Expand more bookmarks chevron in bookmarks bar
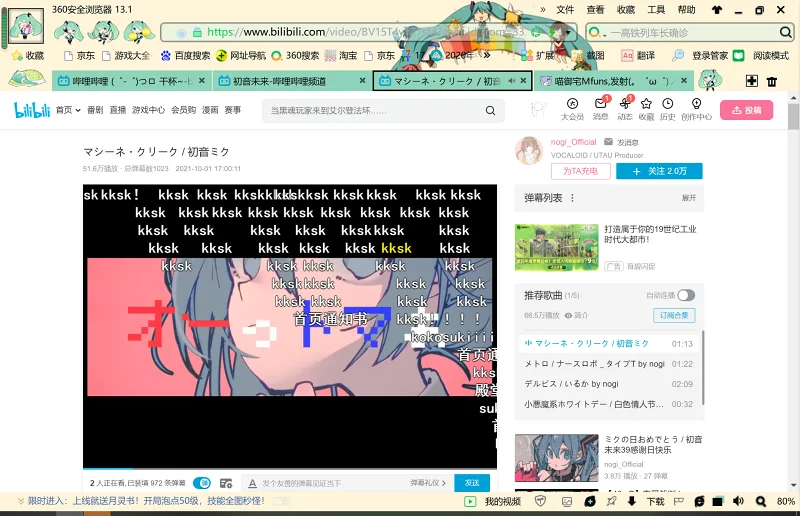The height and width of the screenshot is (516, 800). click(x=487, y=55)
